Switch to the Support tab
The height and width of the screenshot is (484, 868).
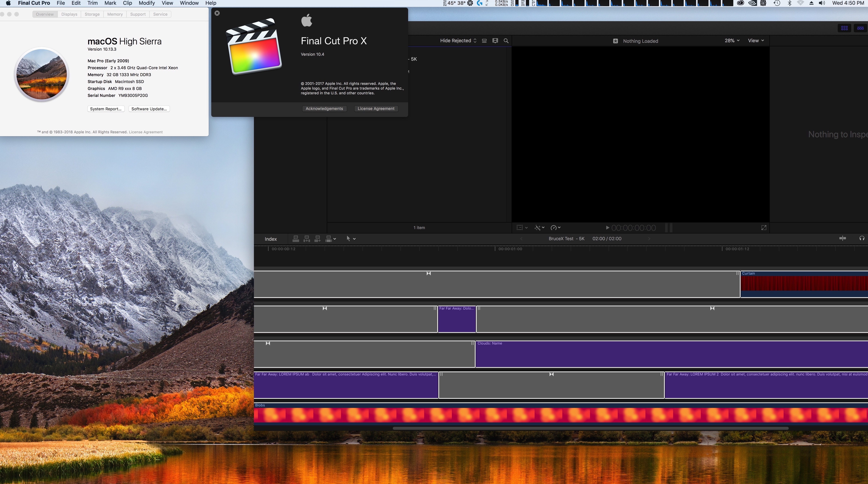tap(138, 14)
